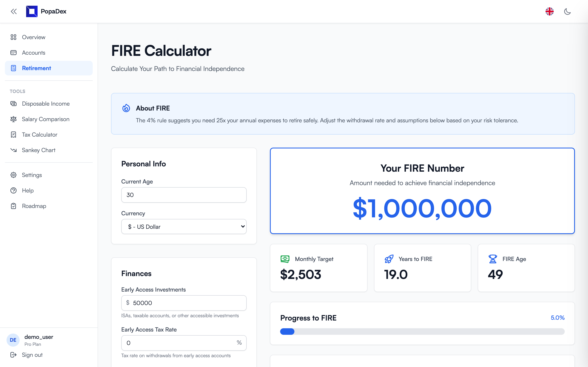This screenshot has height=367, width=588.
Task: Switch language via the UK flag toggle
Action: [550, 11]
